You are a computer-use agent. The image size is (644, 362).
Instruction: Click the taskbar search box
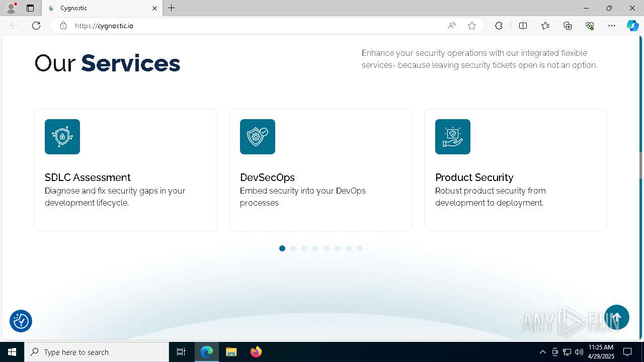coord(97,352)
